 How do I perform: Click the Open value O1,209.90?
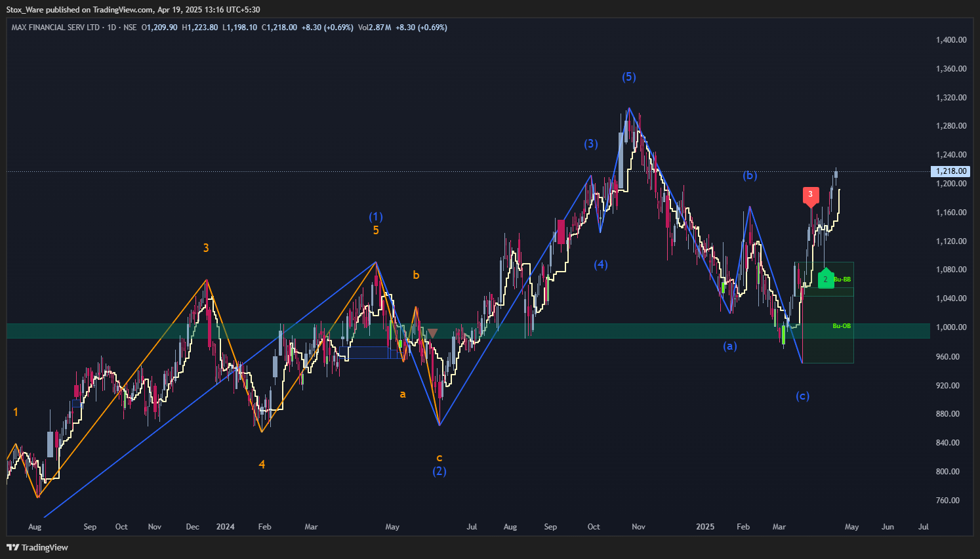pos(159,28)
